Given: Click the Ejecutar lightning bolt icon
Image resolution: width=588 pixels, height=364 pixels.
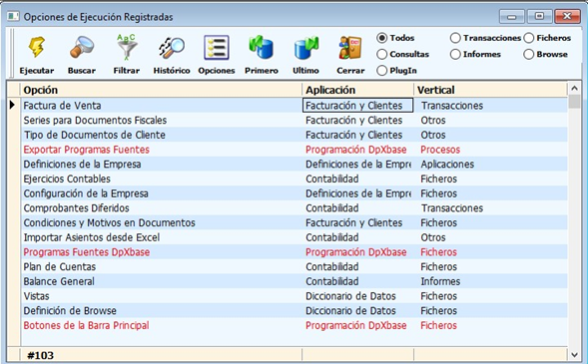Looking at the screenshot, I should click(37, 47).
